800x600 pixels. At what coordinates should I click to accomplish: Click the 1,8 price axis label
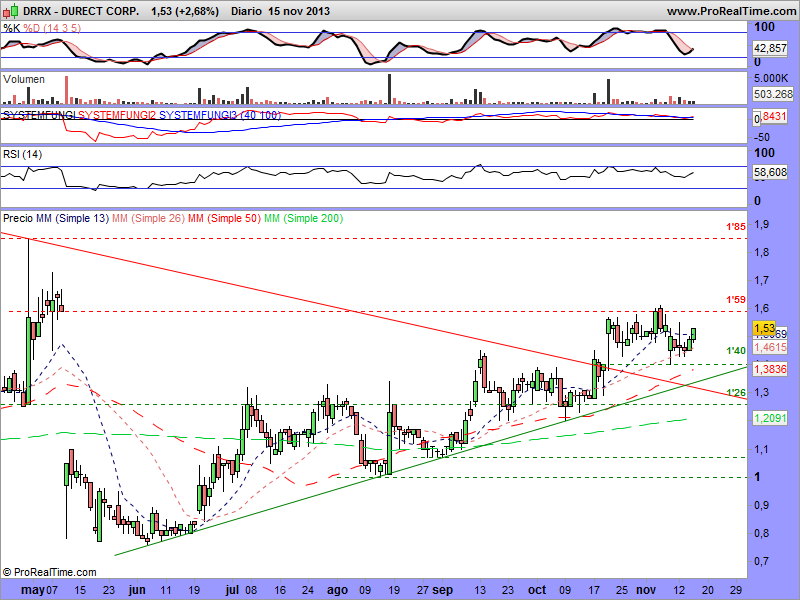pos(762,252)
